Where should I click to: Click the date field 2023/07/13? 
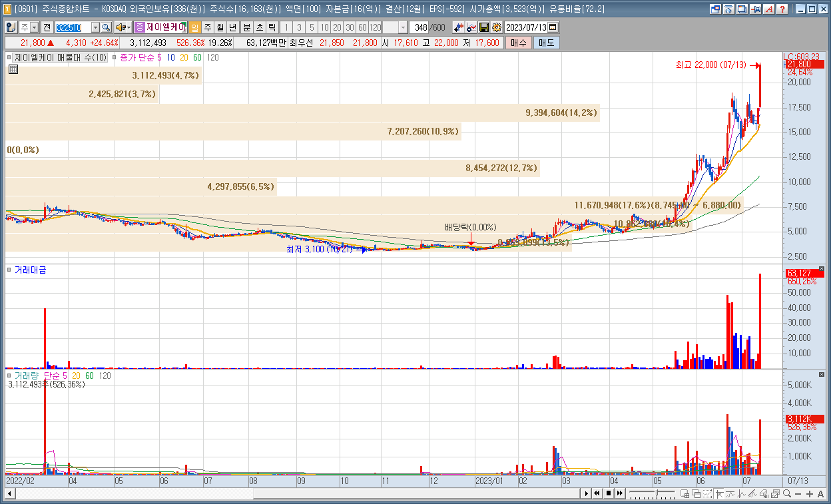tap(526, 27)
